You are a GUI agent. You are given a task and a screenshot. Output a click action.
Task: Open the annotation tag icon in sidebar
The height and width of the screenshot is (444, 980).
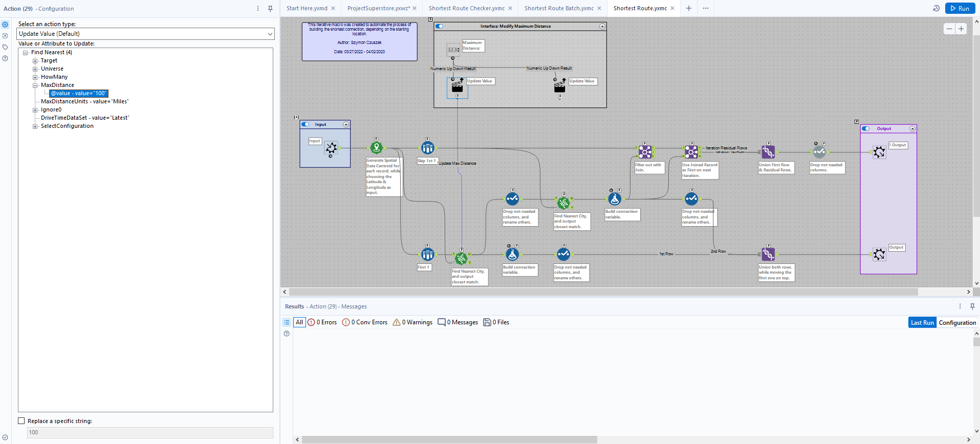point(5,47)
